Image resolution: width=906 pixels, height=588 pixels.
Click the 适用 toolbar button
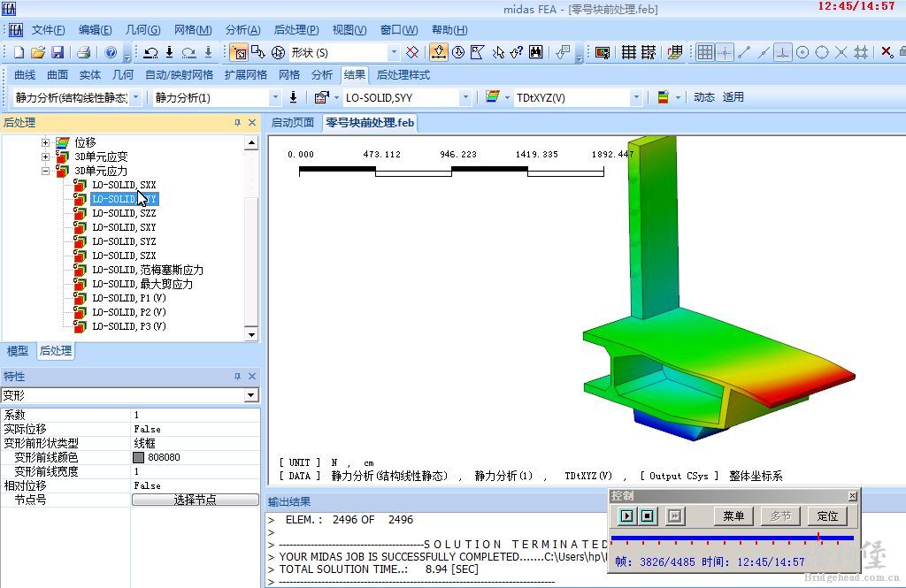[733, 97]
